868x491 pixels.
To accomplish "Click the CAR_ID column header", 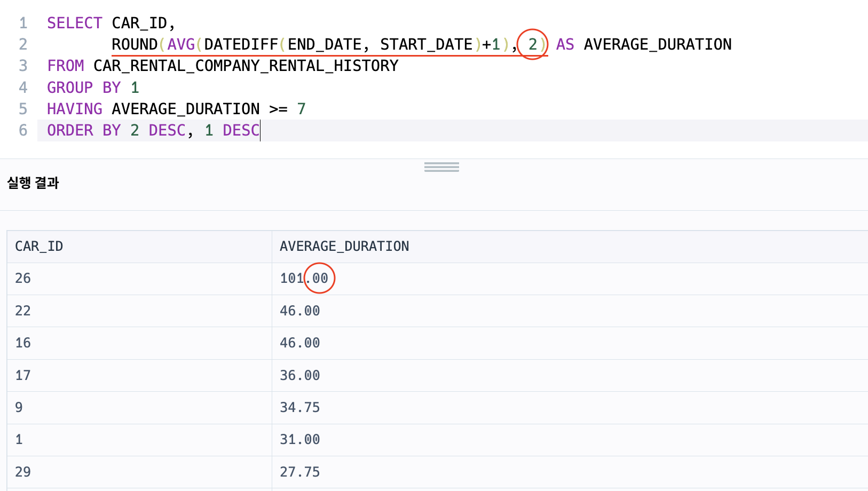I will click(39, 246).
